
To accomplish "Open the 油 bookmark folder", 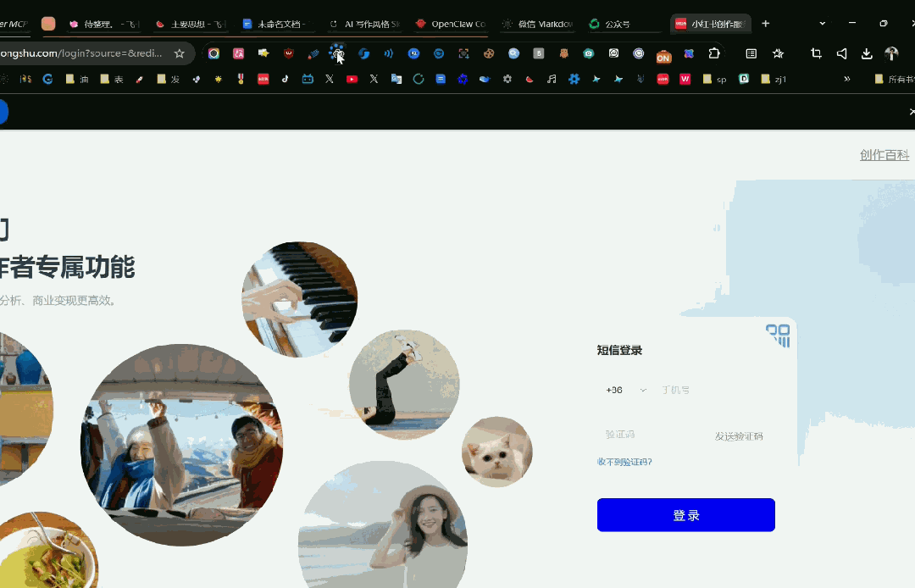I will pos(77,79).
